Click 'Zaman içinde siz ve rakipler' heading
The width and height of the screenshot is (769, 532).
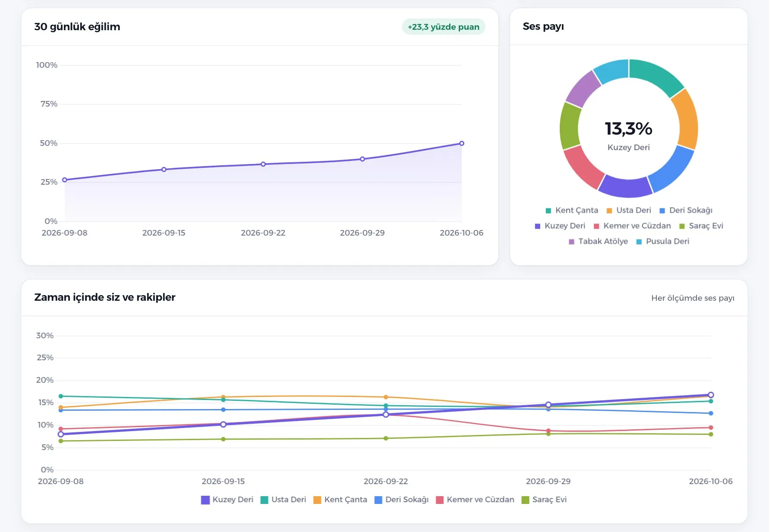[105, 297]
